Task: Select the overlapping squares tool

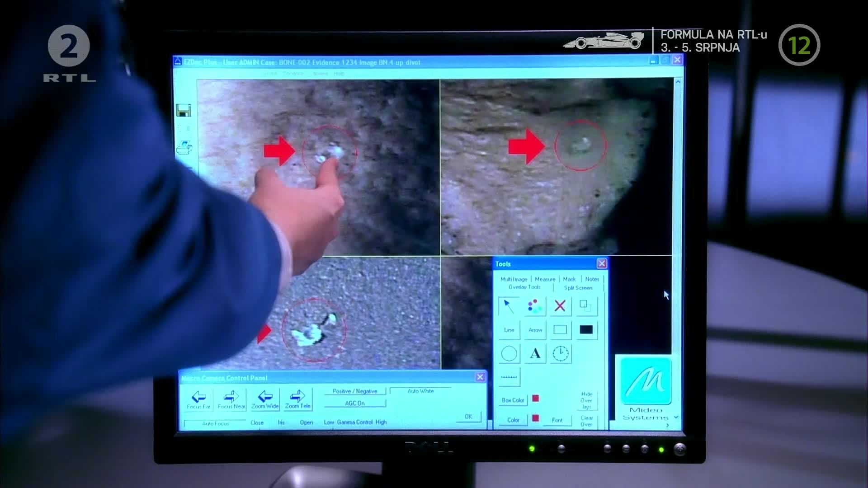Action: 586,306
